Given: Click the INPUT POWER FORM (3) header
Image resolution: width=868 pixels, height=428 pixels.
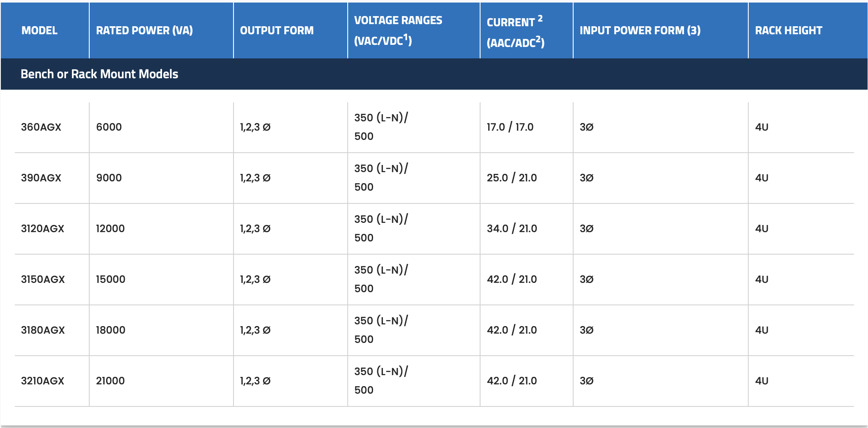Looking at the screenshot, I should click(x=640, y=30).
